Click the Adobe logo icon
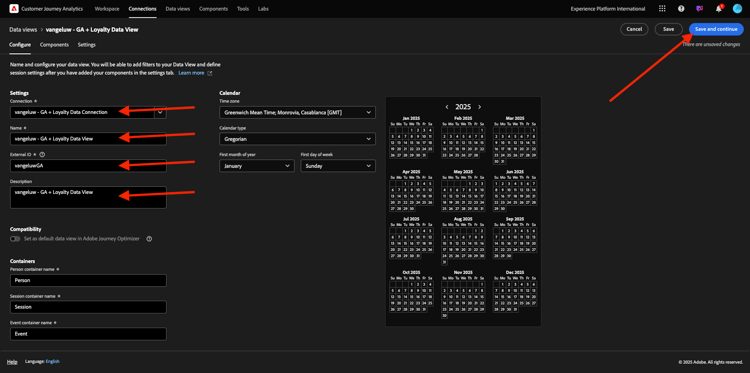750x373 pixels. pos(14,9)
